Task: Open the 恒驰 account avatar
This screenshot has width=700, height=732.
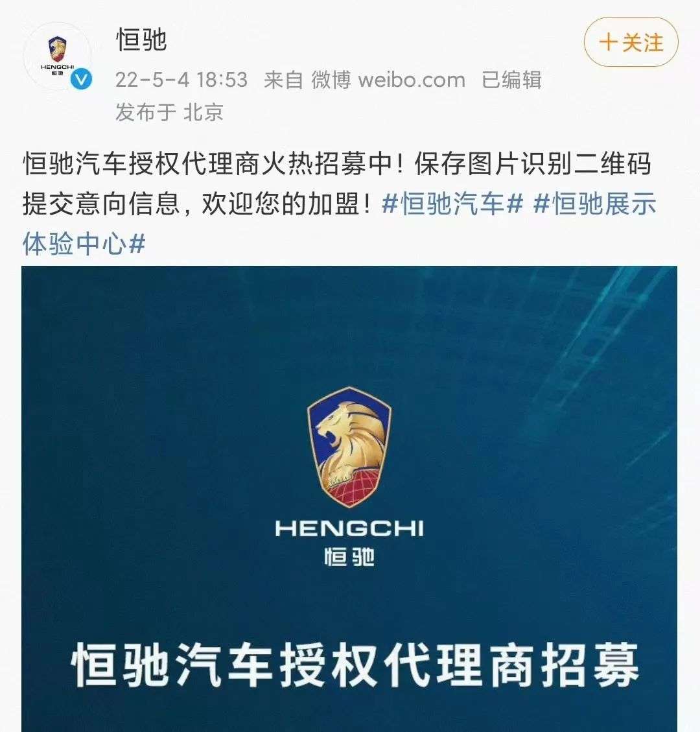Action: pos(58,56)
